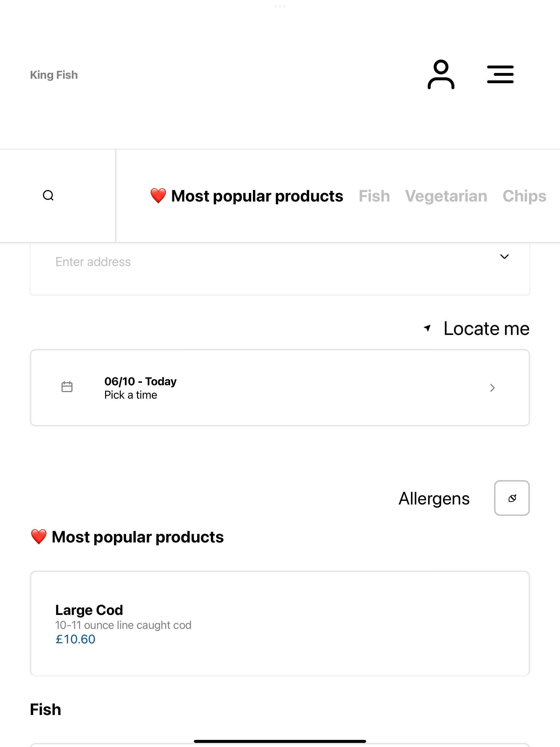
Task: Expand the address dropdown chevron
Action: coord(504,257)
